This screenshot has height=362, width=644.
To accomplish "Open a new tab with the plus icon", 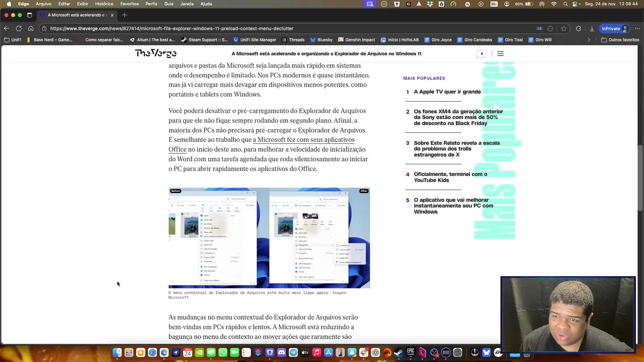I will point(124,15).
